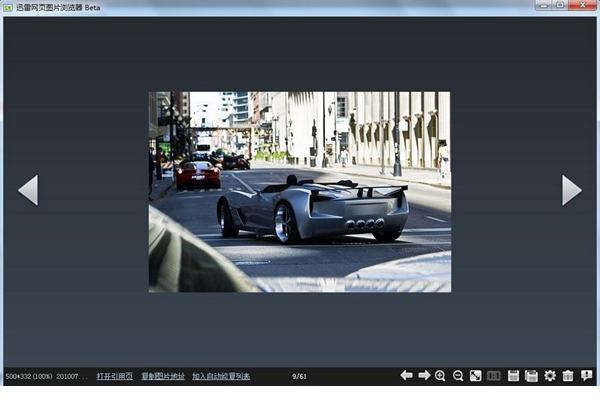Zoom out using the magnifier minus icon

458,376
